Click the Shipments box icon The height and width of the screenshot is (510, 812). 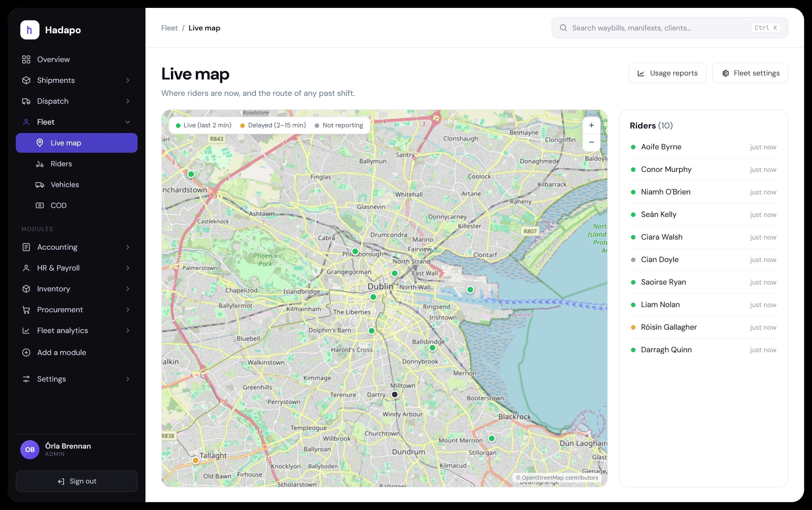[26, 80]
